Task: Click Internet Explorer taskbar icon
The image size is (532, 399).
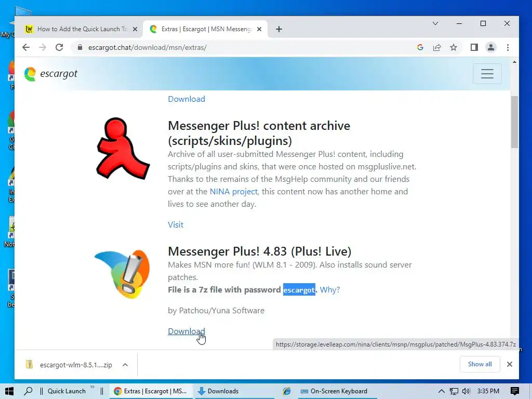Action: [287, 391]
